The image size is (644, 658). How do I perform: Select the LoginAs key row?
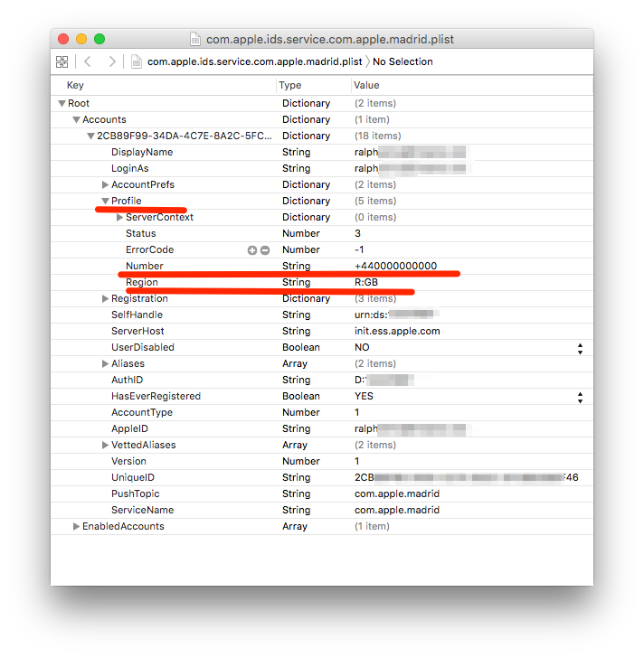point(322,168)
